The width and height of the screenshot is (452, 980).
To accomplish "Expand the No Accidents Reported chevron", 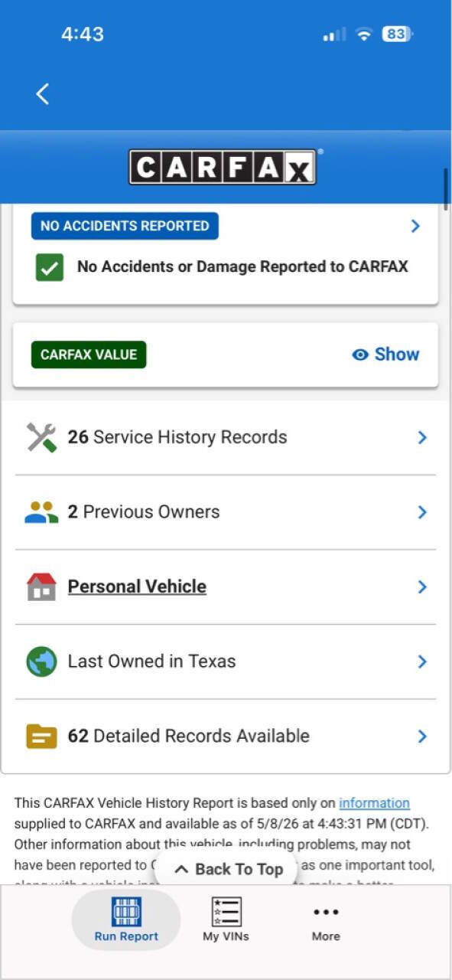I will coord(415,226).
